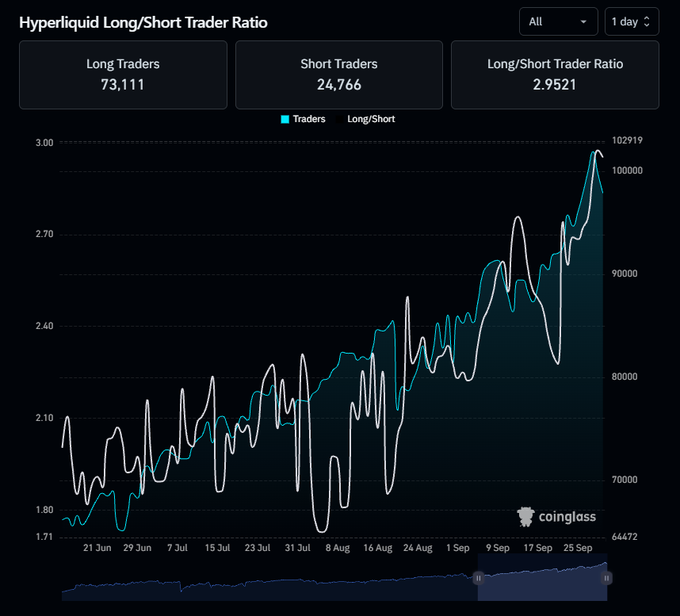This screenshot has height=616, width=680.
Task: Click the 17 Sep date label
Action: (538, 548)
